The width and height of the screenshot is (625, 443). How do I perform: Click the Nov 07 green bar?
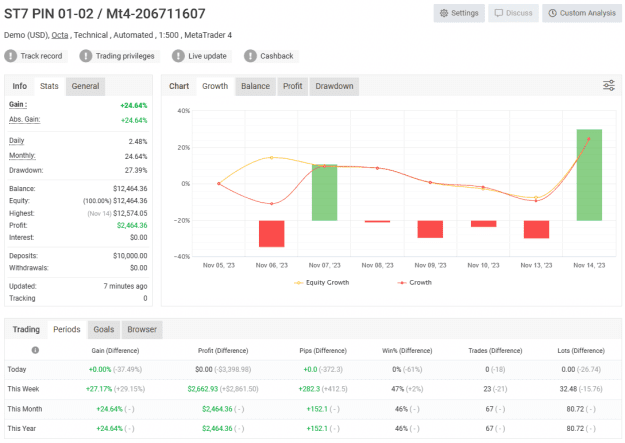pos(324,192)
